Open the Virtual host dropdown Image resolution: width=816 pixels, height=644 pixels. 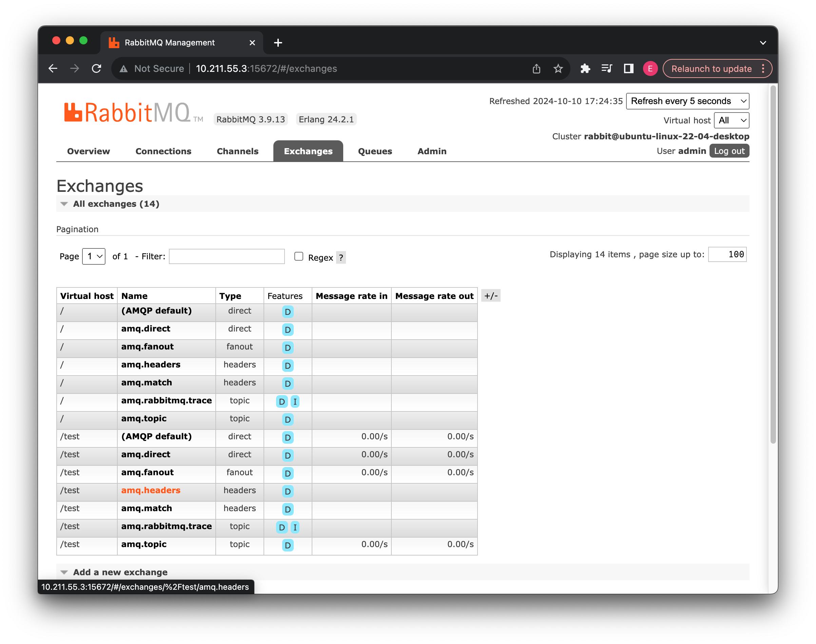731,121
